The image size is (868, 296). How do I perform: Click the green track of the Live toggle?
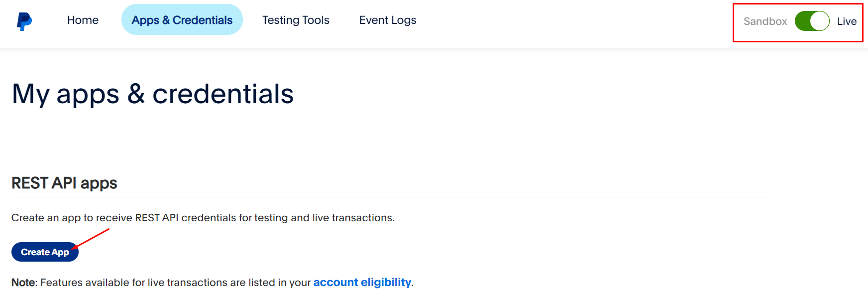click(x=802, y=21)
